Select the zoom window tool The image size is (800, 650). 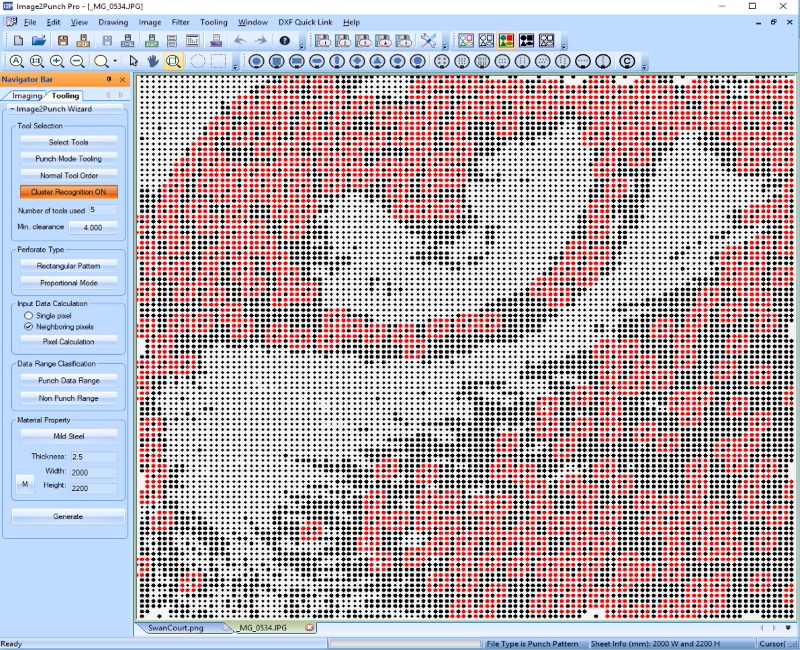[173, 61]
